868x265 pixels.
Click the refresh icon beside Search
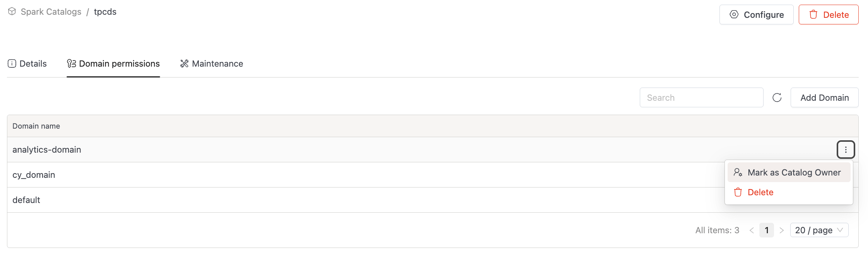pos(777,98)
